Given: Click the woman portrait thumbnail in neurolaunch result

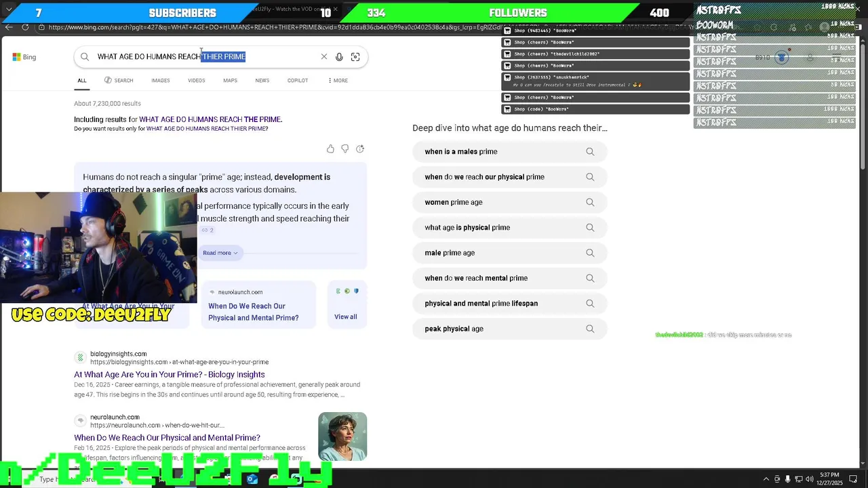Looking at the screenshot, I should 342,436.
